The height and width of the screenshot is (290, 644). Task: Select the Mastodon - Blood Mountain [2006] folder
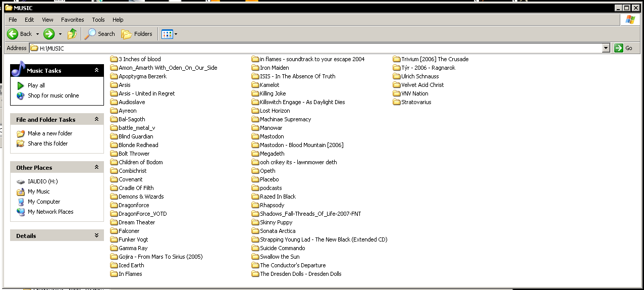[297, 145]
